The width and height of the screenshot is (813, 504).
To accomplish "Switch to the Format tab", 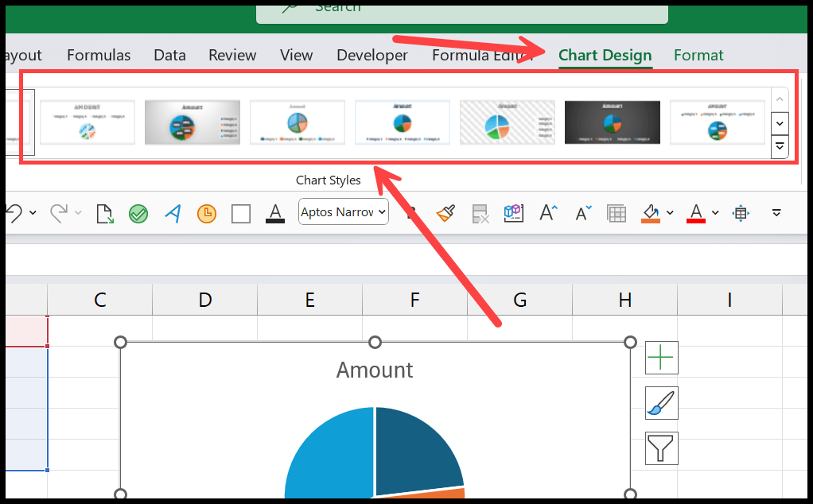I will [x=698, y=55].
